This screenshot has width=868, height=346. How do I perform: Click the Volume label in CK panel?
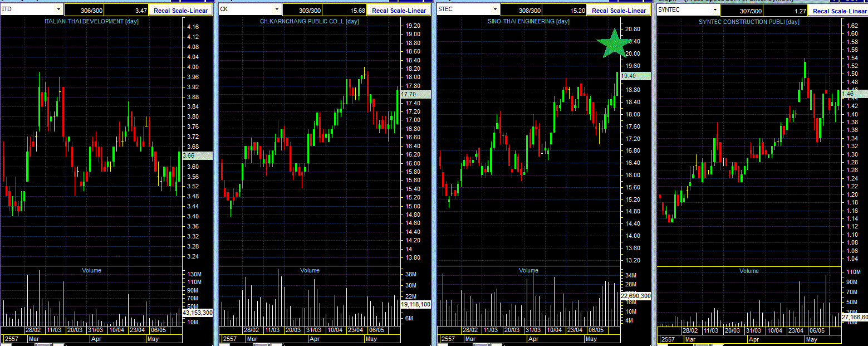(310, 270)
